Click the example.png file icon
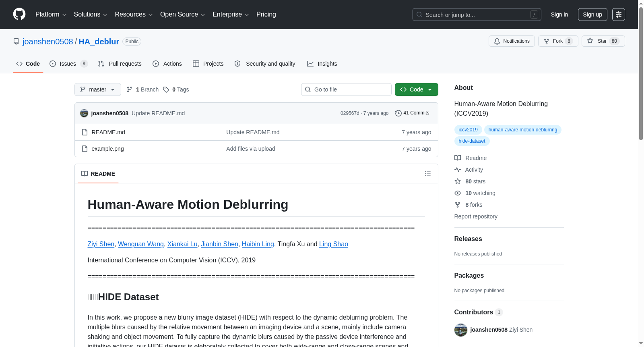 point(85,149)
